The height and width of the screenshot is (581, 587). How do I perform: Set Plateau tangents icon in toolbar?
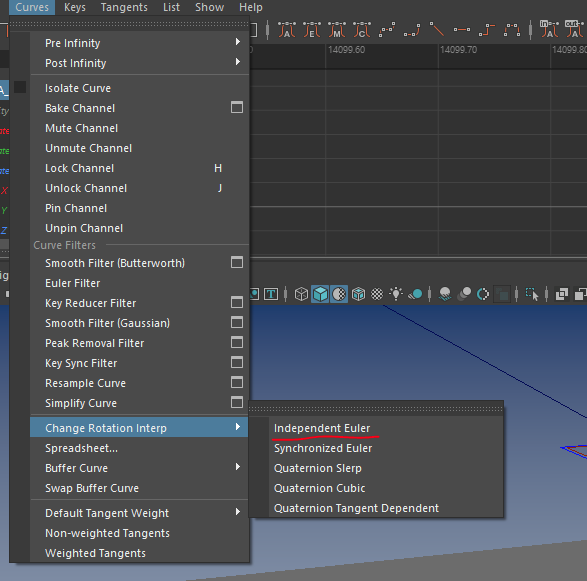tap(512, 29)
